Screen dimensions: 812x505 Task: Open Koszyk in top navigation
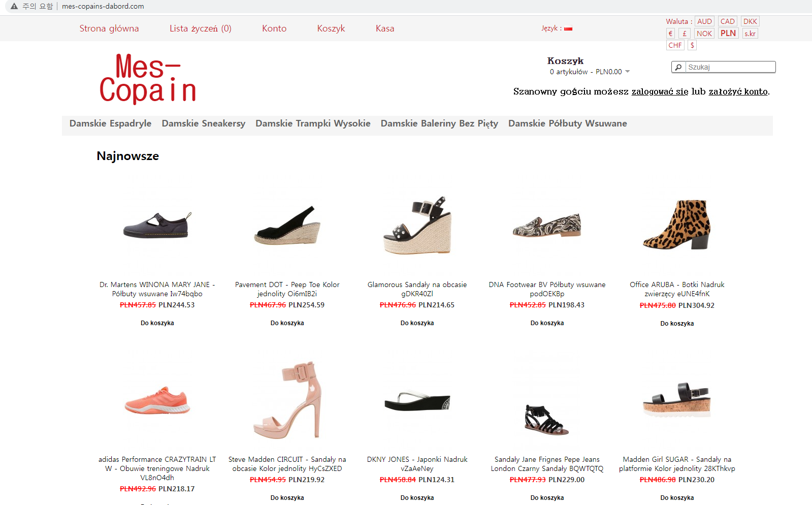[x=331, y=28]
